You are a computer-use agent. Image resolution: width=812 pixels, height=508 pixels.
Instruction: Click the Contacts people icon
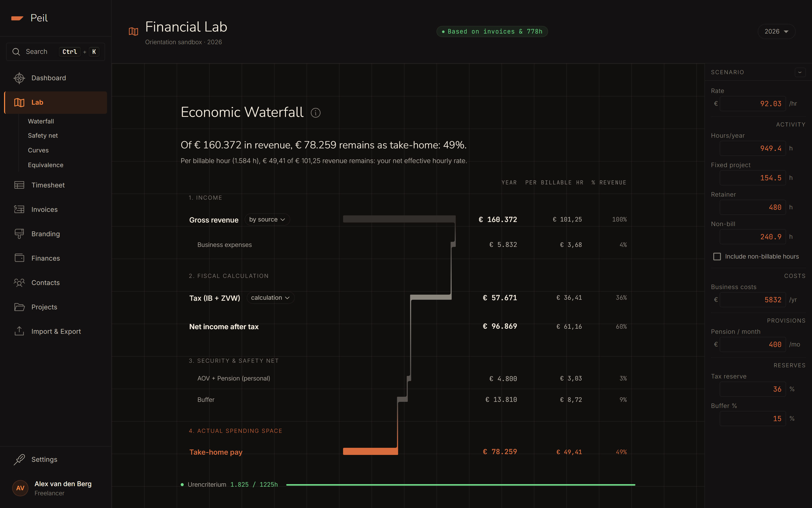pos(19,282)
